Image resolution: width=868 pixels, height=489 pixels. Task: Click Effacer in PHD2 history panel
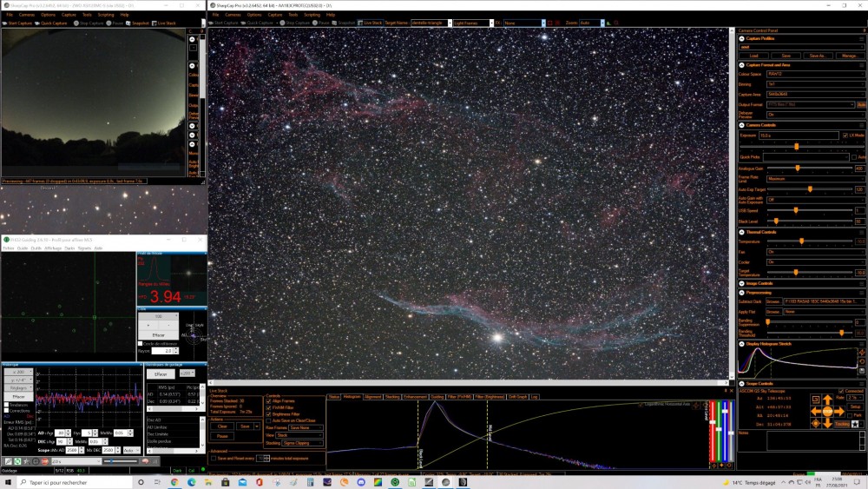(19, 397)
